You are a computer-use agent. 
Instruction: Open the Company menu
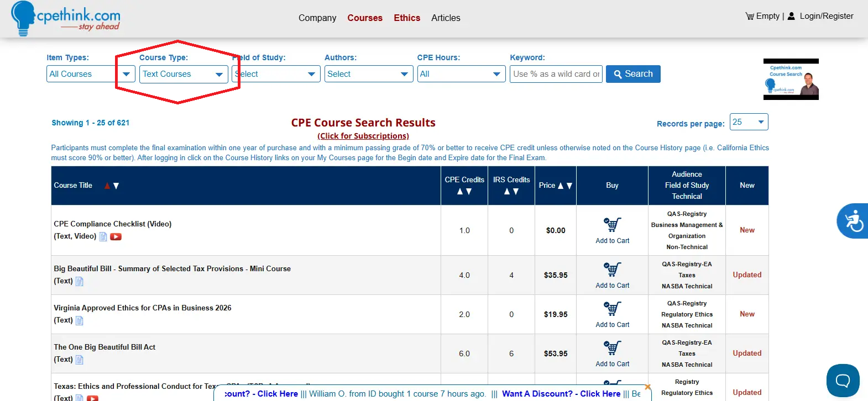317,18
